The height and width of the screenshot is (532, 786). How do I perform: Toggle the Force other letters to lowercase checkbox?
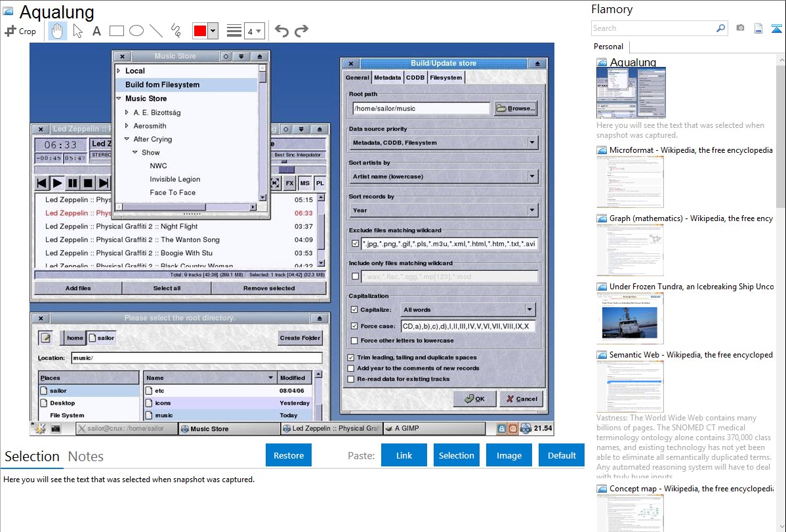point(355,340)
